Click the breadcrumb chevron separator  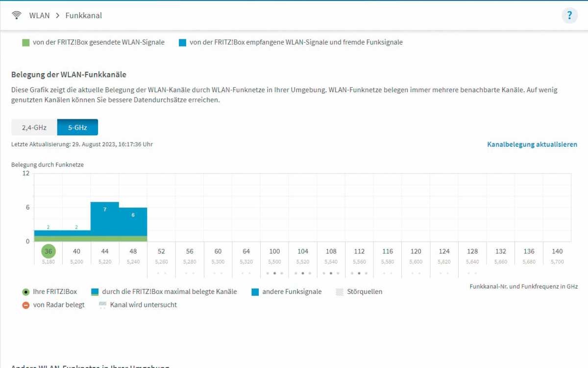[57, 15]
